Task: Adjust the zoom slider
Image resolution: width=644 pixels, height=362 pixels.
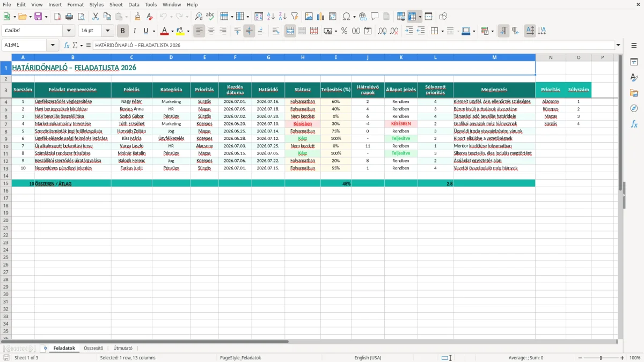Action: tap(601, 358)
